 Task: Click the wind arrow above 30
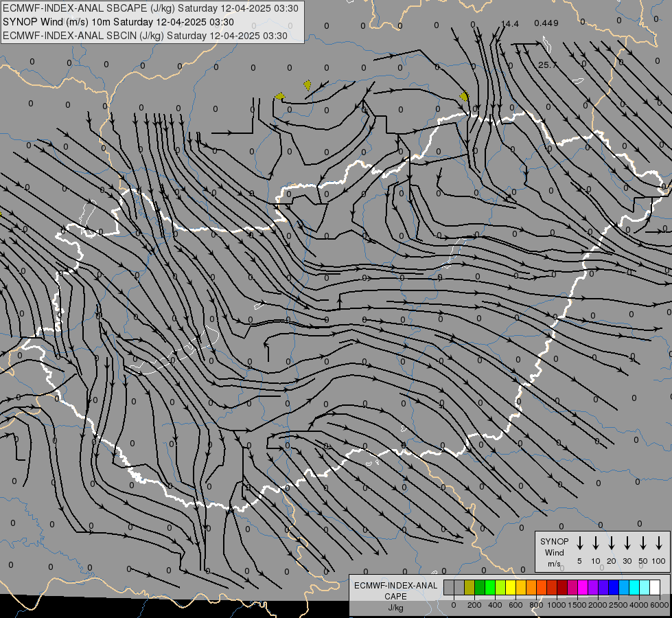[x=627, y=543]
